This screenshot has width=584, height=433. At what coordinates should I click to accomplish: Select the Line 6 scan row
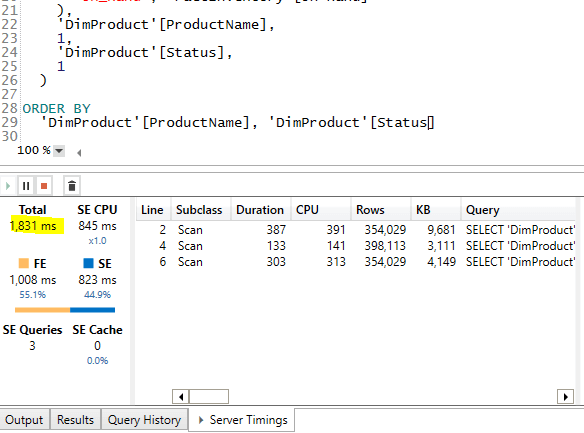[356, 262]
